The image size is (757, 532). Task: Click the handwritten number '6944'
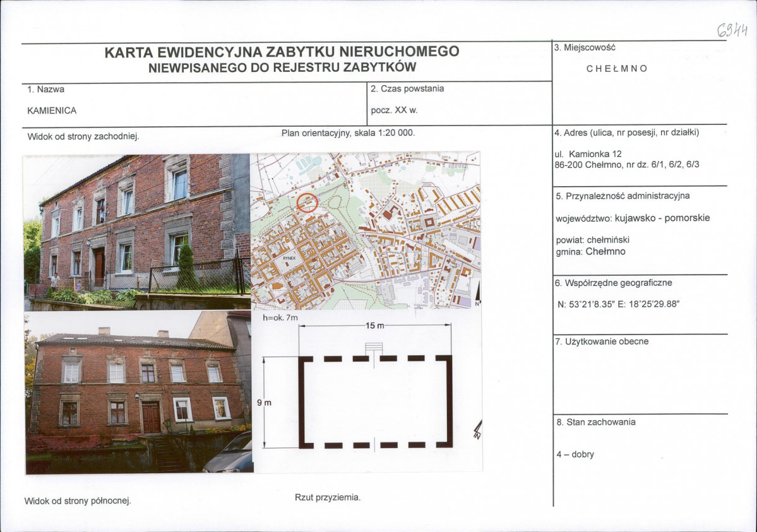coord(733,31)
